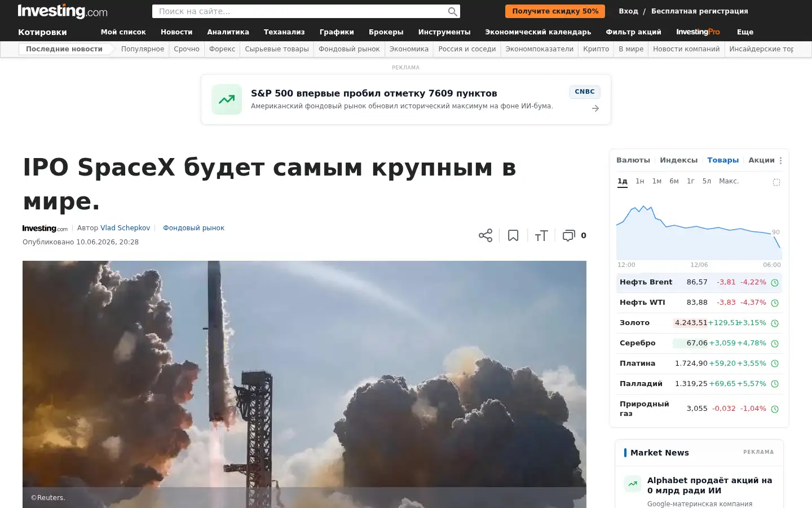812x508 pixels.
Task: Open the share article icon
Action: [486, 235]
